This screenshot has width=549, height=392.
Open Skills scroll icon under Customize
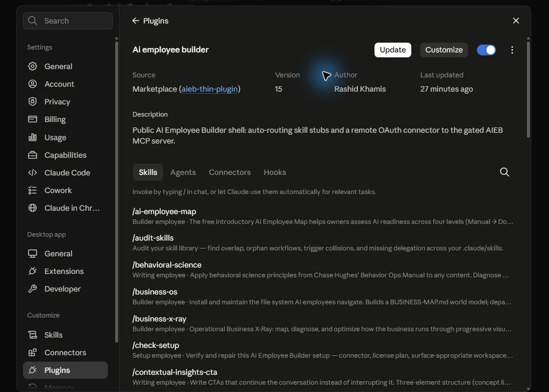point(32,335)
